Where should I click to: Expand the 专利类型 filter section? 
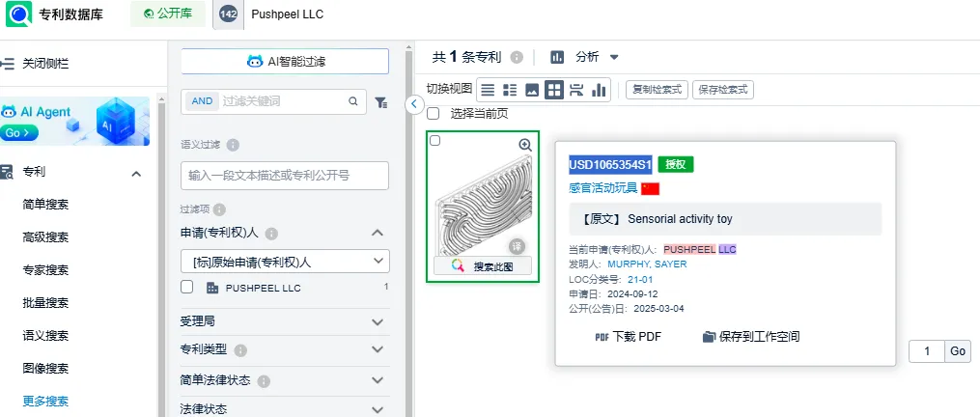[x=377, y=350]
